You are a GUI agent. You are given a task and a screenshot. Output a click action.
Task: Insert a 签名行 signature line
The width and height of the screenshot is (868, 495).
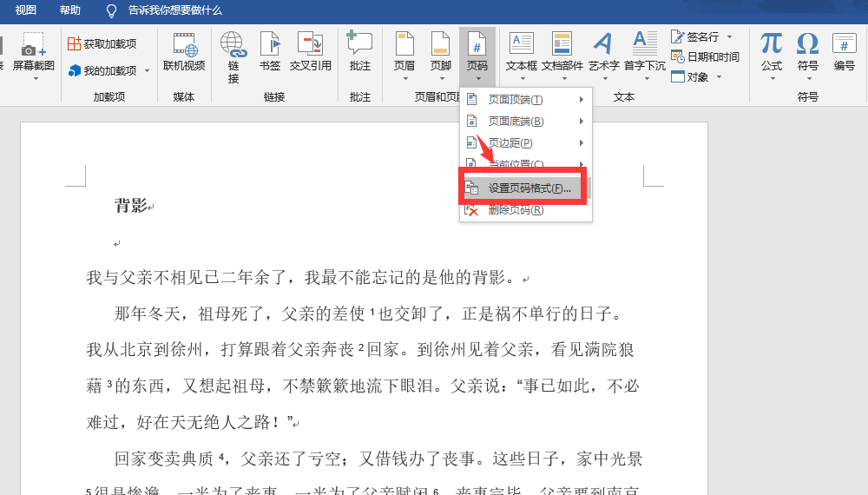point(695,37)
